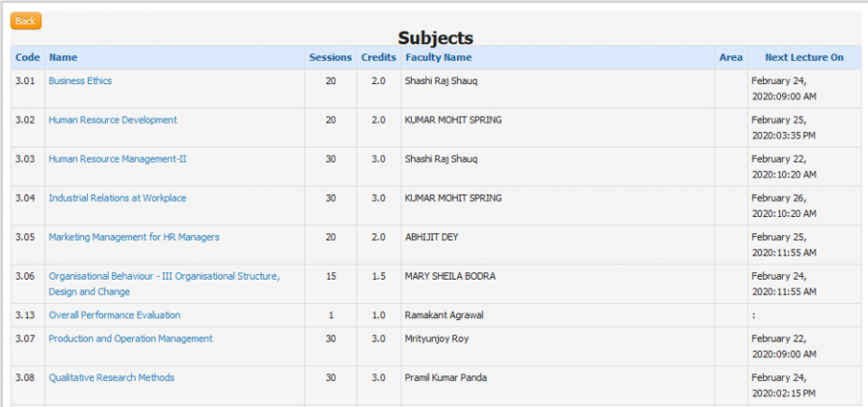Open Industrial Relations at Workplace link
This screenshot has height=407, width=868.
tap(118, 199)
